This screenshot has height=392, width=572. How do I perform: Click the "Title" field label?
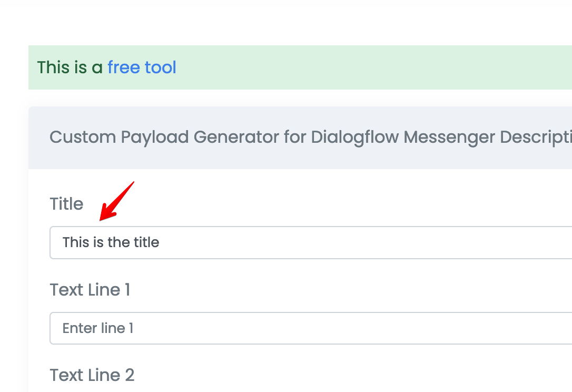[x=66, y=204]
